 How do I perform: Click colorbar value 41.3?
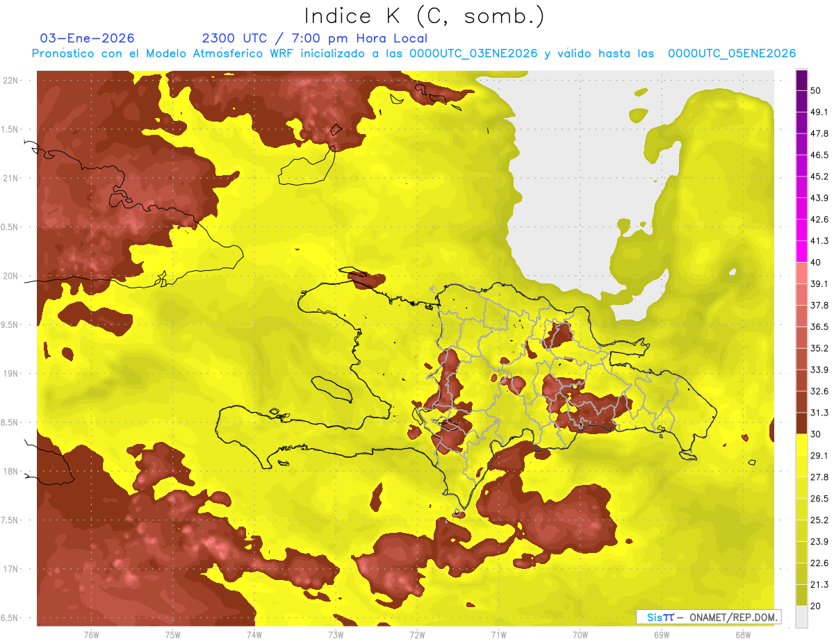tap(819, 241)
